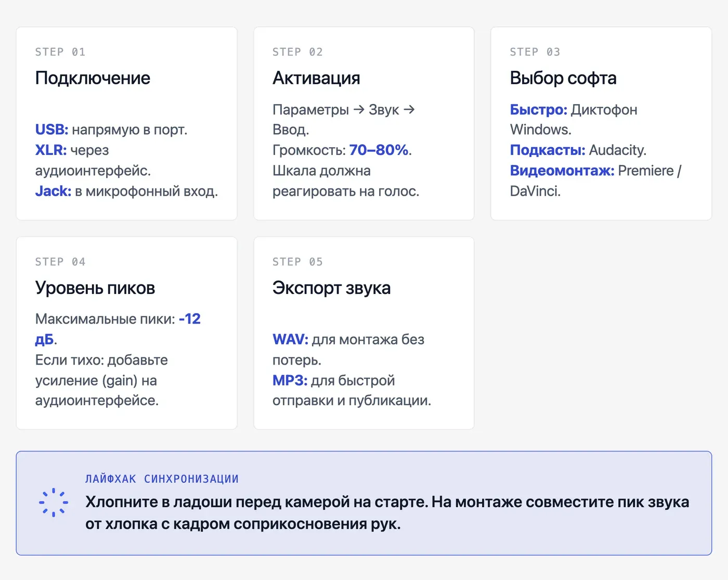Select the 'XLR:' highlighted term
Image resolution: width=728 pixels, height=580 pixels.
[51, 150]
